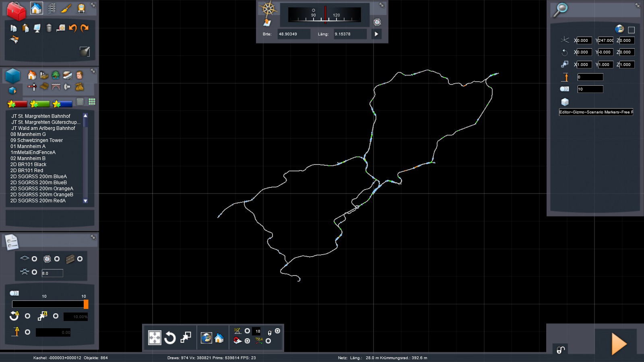Screen dimensions: 644x362
Task: Open the paint brush tab in the toolbox
Action: (66, 8)
